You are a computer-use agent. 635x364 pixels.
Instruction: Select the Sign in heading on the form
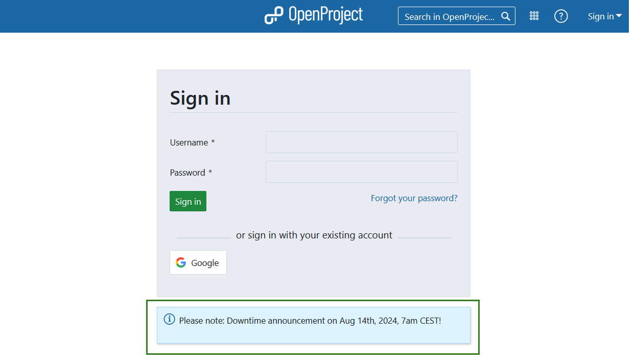tap(200, 98)
